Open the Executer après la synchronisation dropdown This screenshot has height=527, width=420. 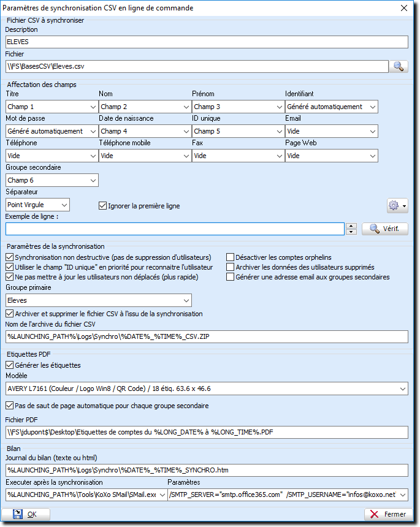(86, 495)
